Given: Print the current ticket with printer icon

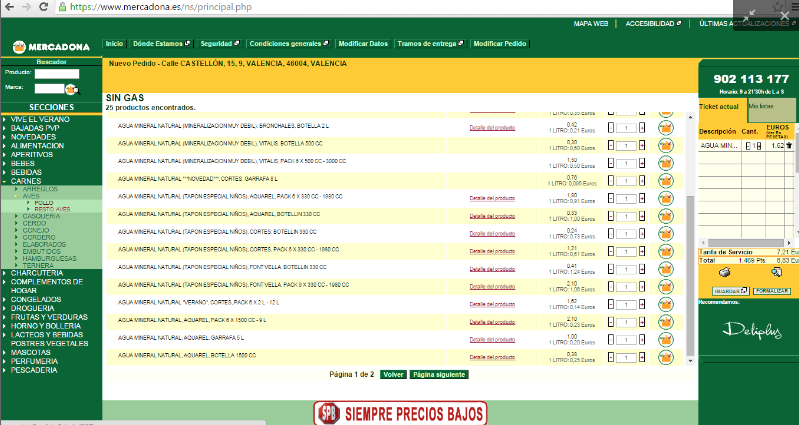Looking at the screenshot, I should [724, 273].
